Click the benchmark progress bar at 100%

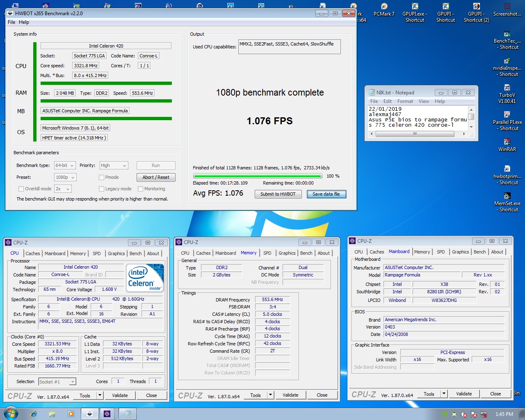coord(257,176)
